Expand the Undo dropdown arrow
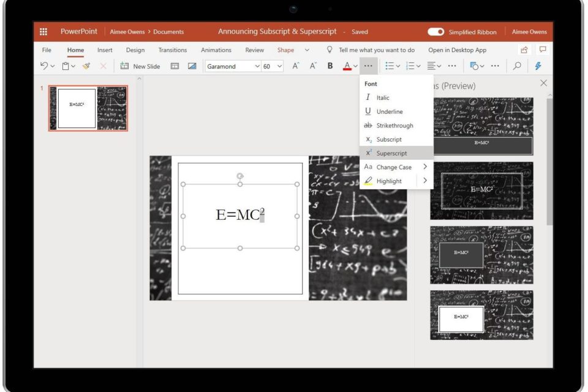Image resolution: width=588 pixels, height=392 pixels. (53, 66)
